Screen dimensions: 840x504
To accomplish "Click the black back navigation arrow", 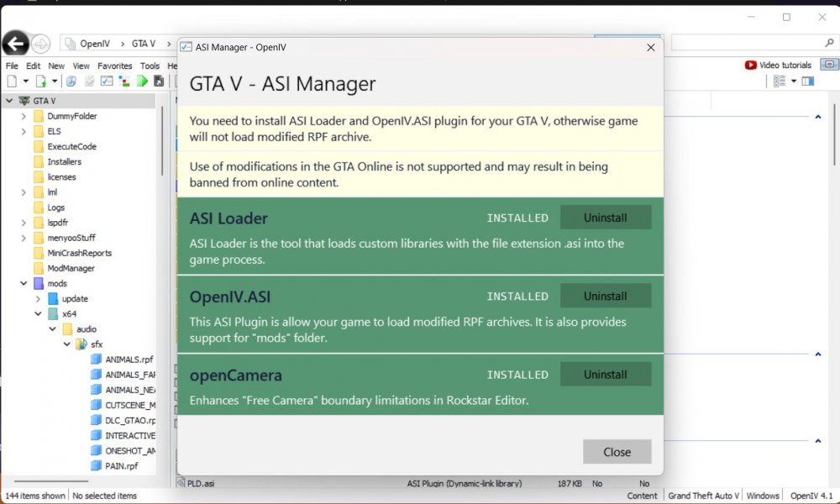I will (15, 44).
